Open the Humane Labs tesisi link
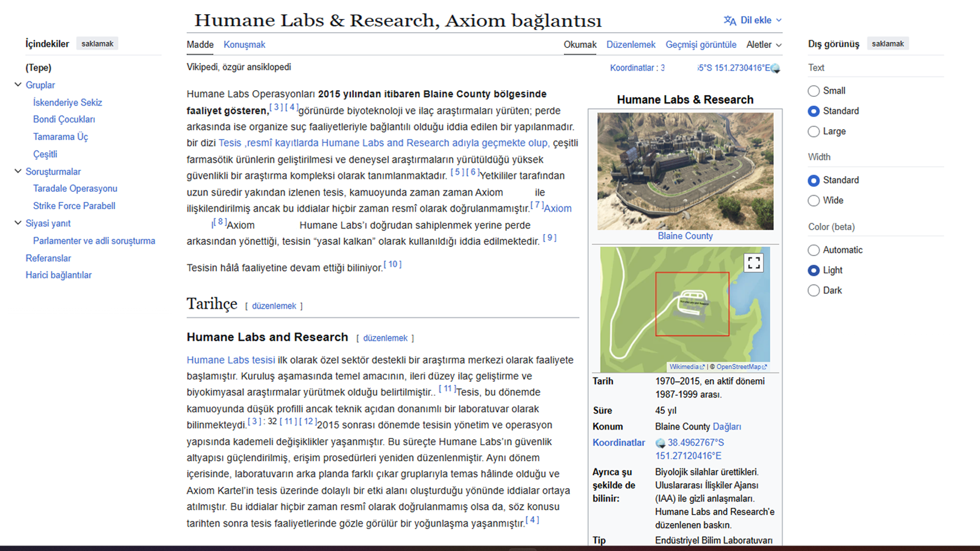 click(231, 360)
